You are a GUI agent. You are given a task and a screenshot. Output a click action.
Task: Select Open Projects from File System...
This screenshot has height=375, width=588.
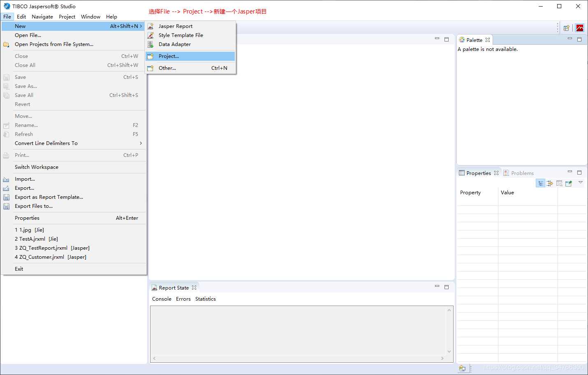74,44
